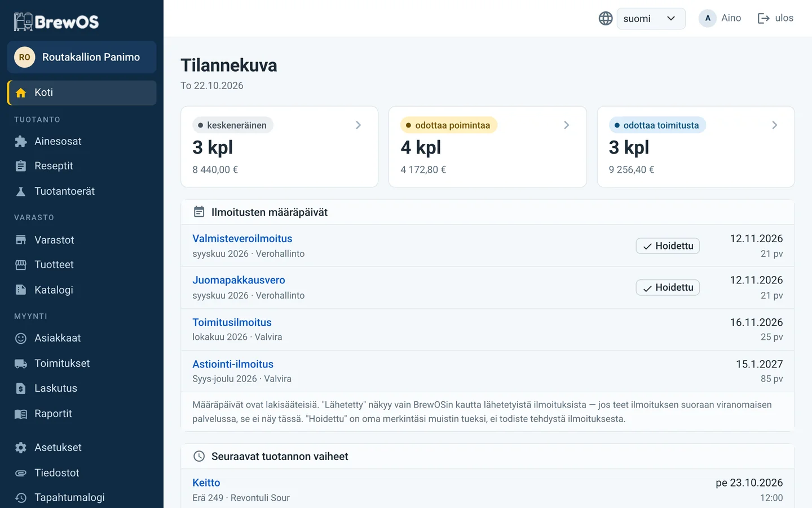The width and height of the screenshot is (812, 508).
Task: Toggle Hoidettu for Juomapakkausvero
Action: pyautogui.click(x=668, y=288)
